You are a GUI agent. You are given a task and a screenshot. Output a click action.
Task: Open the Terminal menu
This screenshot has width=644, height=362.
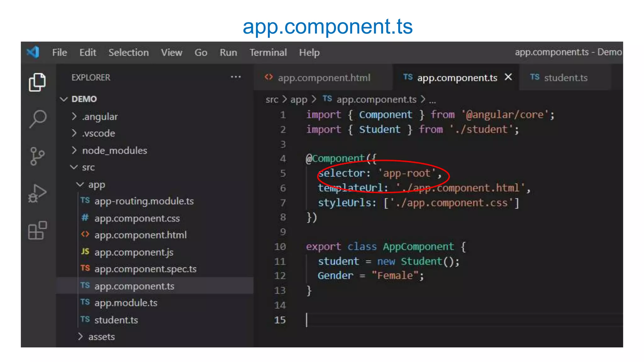tap(268, 52)
